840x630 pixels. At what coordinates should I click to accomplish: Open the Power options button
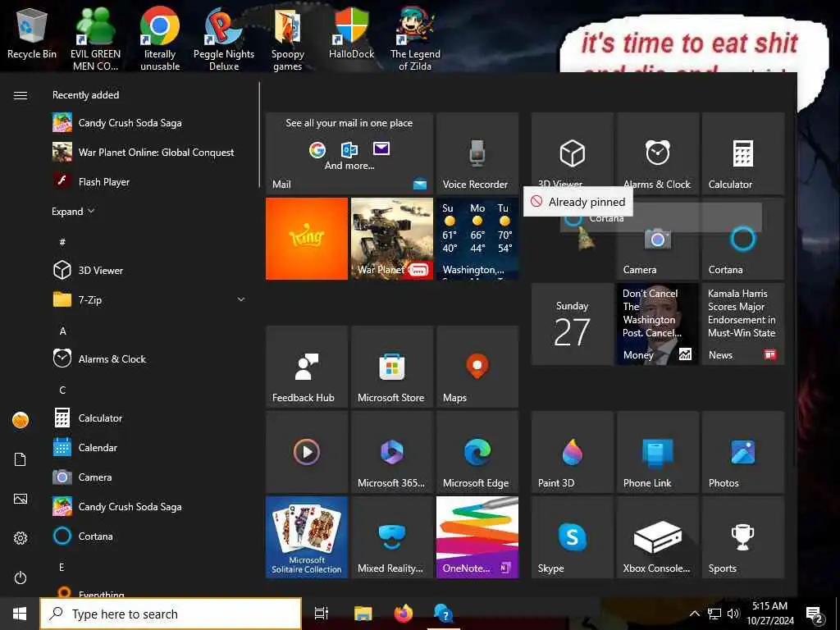coord(21,577)
